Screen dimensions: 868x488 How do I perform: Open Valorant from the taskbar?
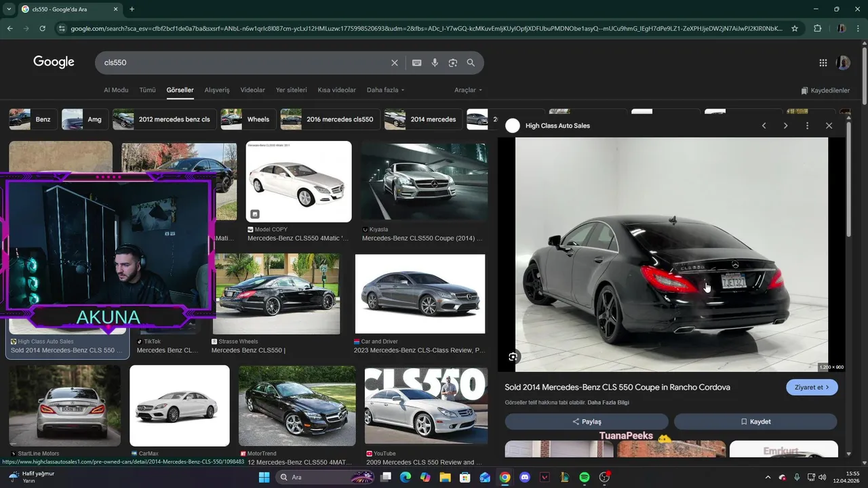pyautogui.click(x=545, y=477)
